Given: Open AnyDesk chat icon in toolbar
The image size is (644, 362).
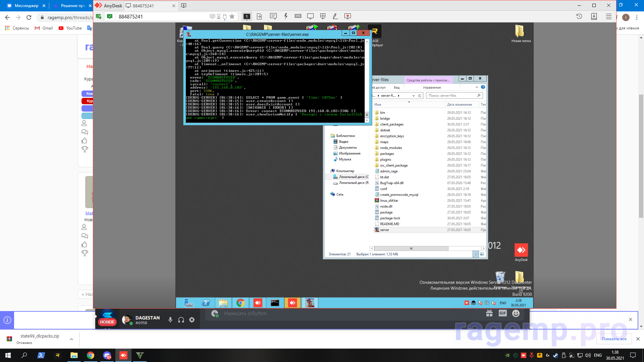Looking at the screenshot, I should tap(273, 16).
